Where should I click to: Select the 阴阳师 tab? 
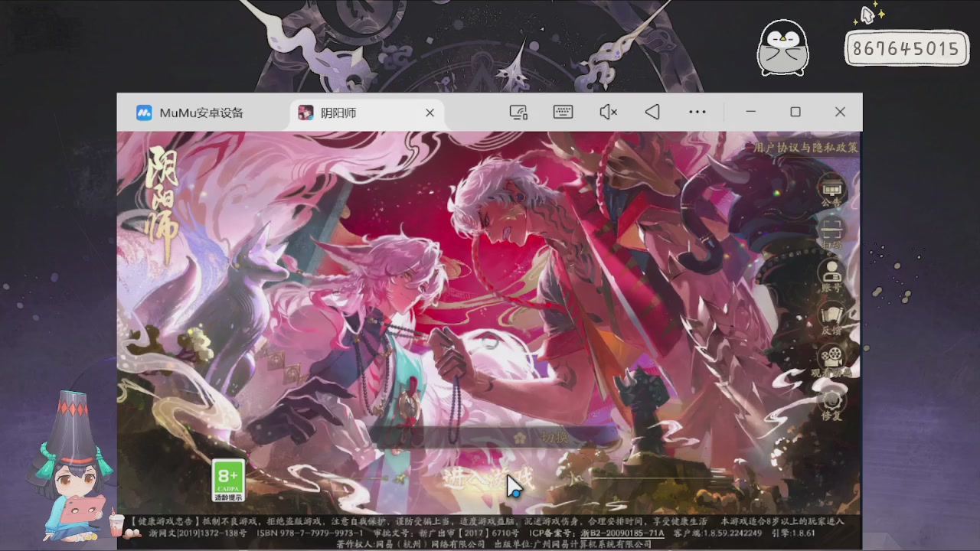tap(366, 112)
